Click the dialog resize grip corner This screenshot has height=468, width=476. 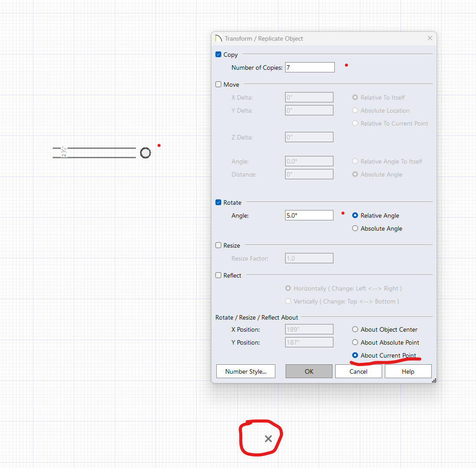[x=434, y=380]
